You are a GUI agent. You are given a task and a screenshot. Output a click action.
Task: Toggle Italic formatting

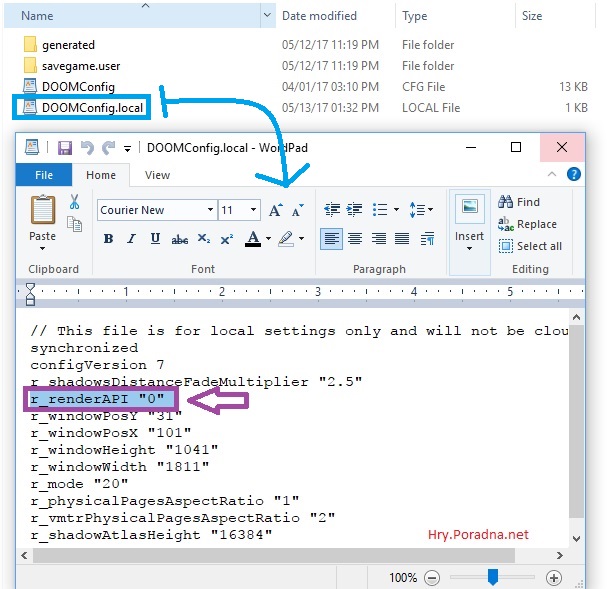131,239
